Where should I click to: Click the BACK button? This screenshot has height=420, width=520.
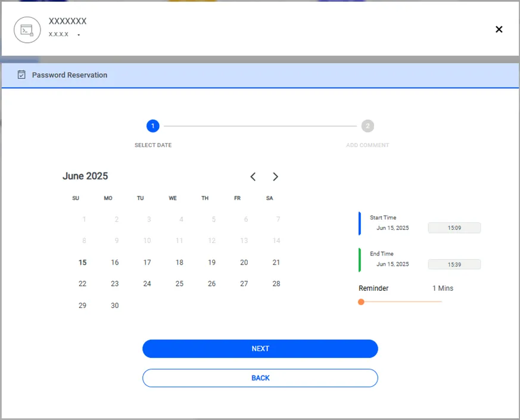[260, 378]
